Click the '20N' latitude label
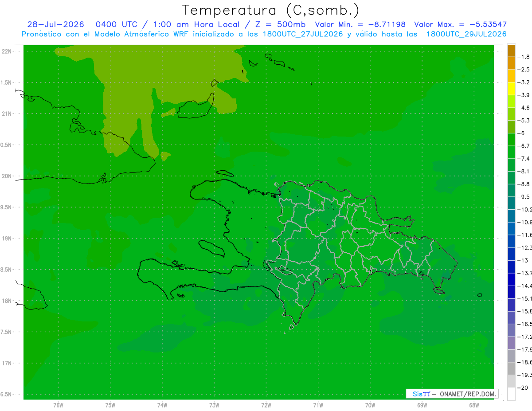The height and width of the screenshot is (411, 532). point(7,176)
